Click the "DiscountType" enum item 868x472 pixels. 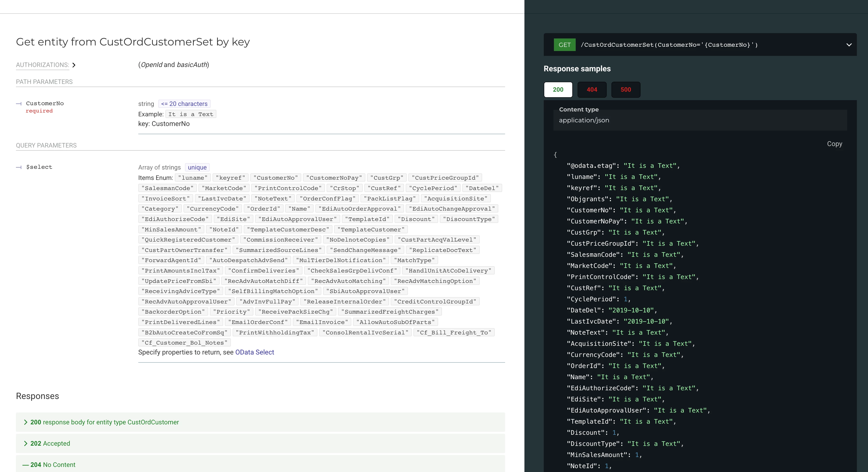(x=469, y=219)
